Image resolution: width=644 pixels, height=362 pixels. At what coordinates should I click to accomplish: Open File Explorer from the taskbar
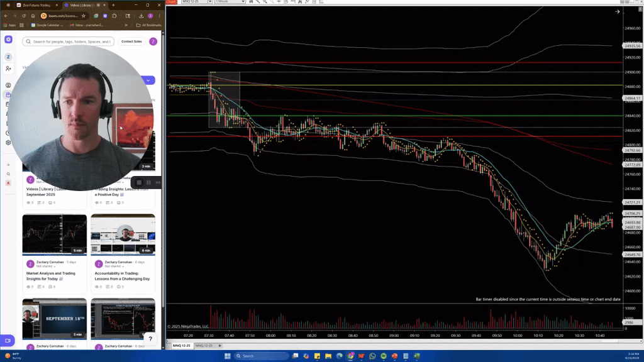click(x=328, y=356)
